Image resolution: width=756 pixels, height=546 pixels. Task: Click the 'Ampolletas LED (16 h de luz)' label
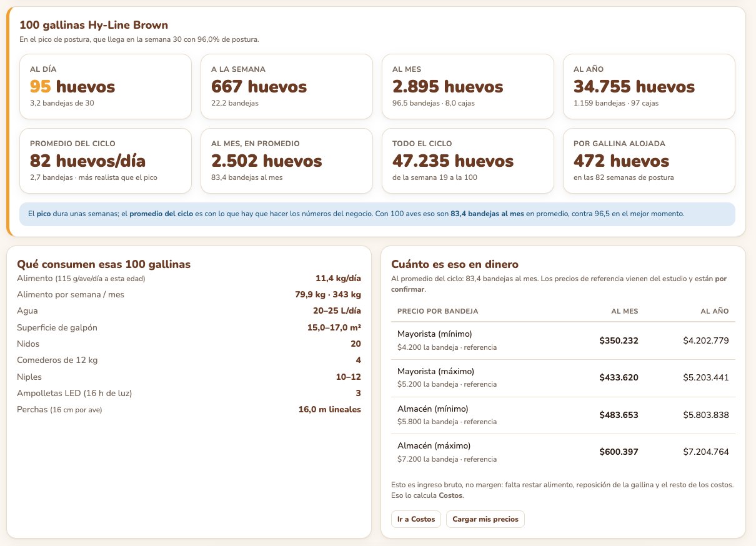click(74, 393)
